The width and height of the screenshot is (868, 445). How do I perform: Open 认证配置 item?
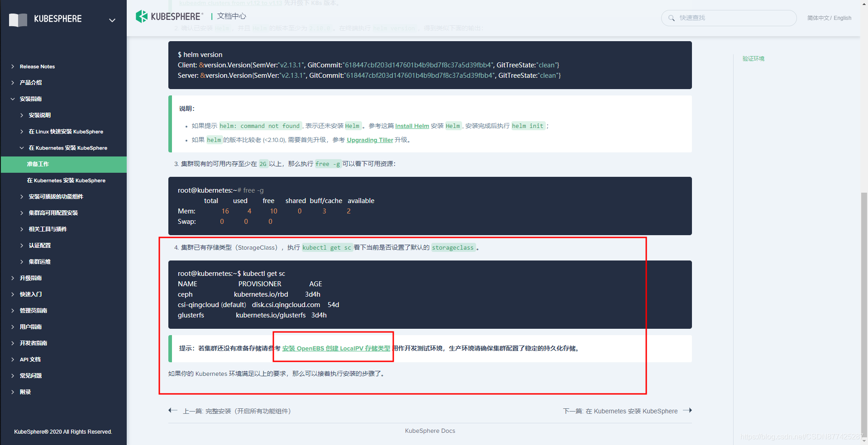click(x=40, y=246)
